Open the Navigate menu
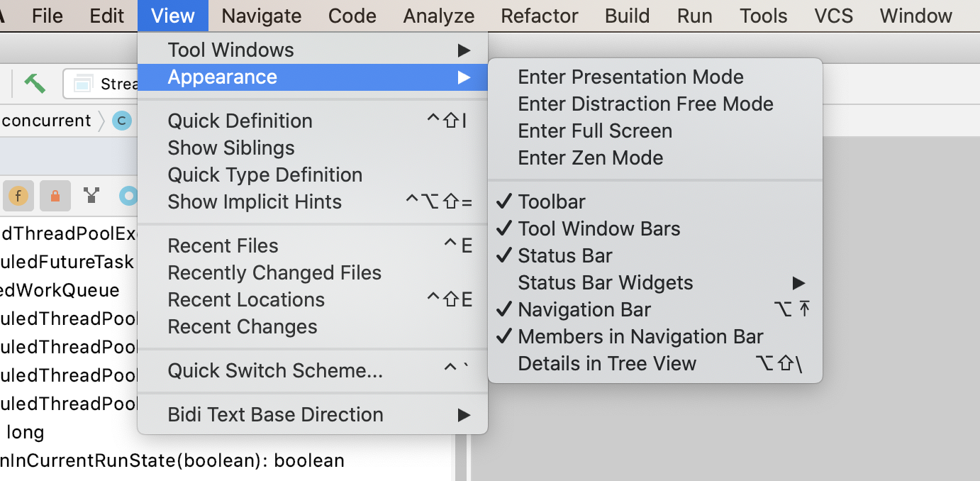Image resolution: width=980 pixels, height=481 pixels. point(261,16)
